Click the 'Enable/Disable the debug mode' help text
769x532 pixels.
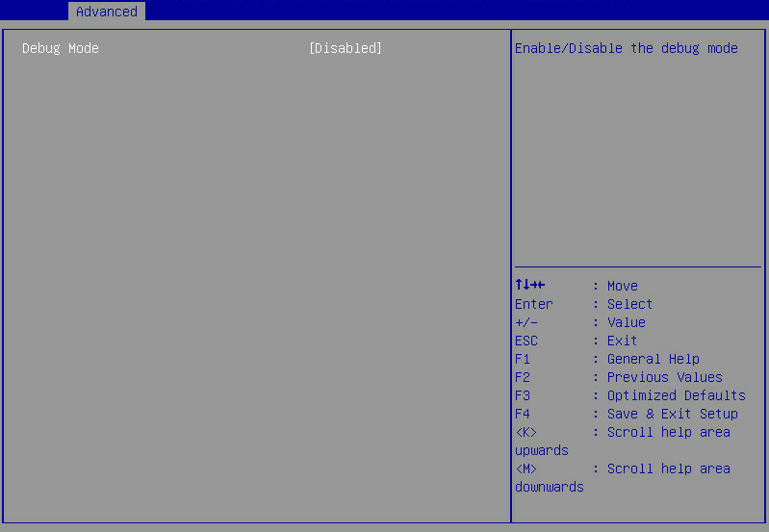[627, 48]
